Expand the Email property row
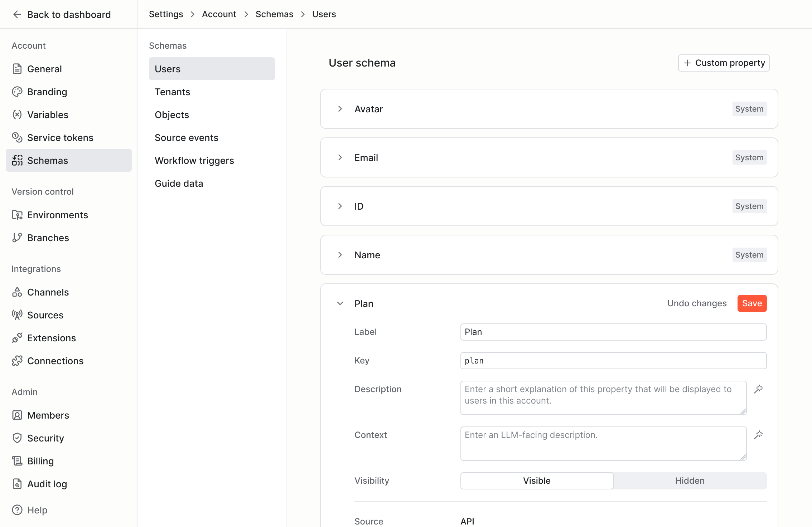This screenshot has width=812, height=527. 340,157
